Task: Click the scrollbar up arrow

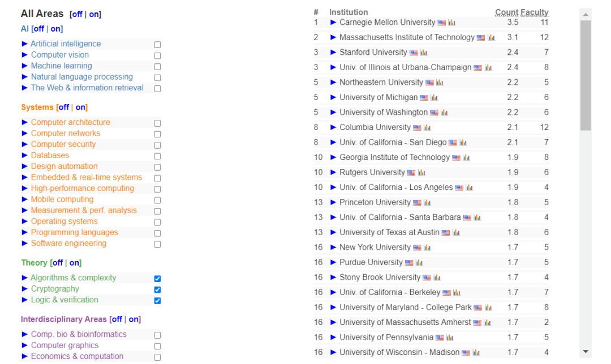Action: (x=586, y=14)
